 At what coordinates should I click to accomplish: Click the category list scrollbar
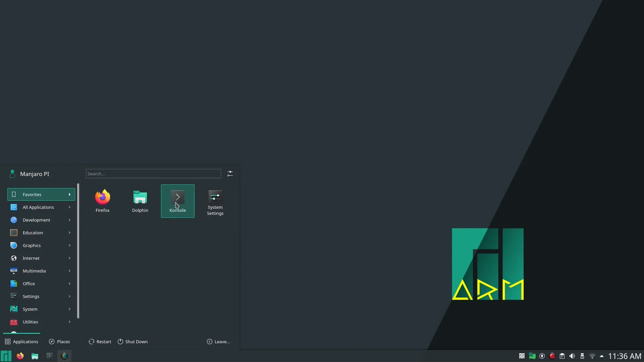[78, 251]
